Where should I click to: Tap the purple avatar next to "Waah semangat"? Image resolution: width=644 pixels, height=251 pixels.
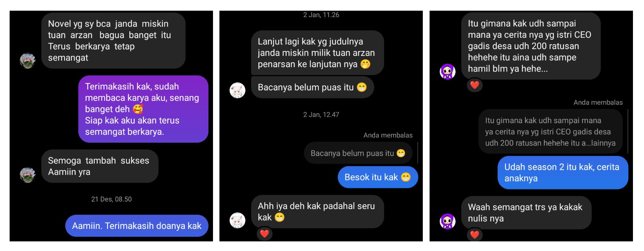[x=448, y=221]
